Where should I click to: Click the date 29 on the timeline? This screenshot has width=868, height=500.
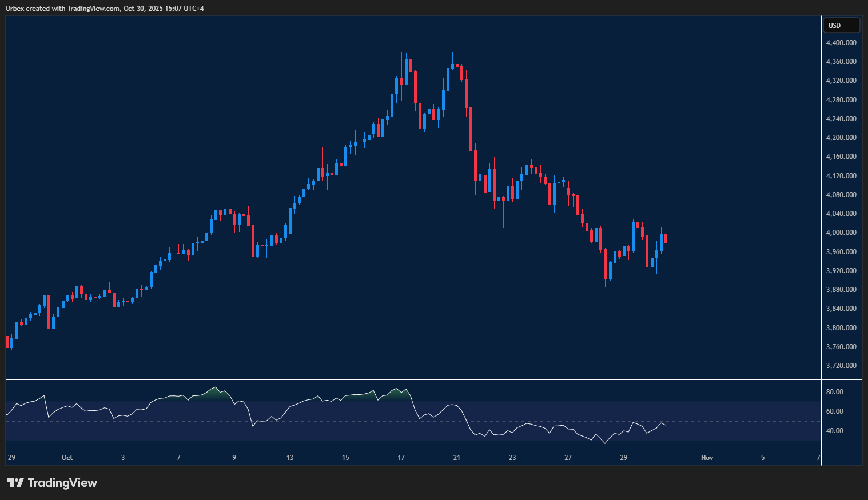click(x=623, y=457)
